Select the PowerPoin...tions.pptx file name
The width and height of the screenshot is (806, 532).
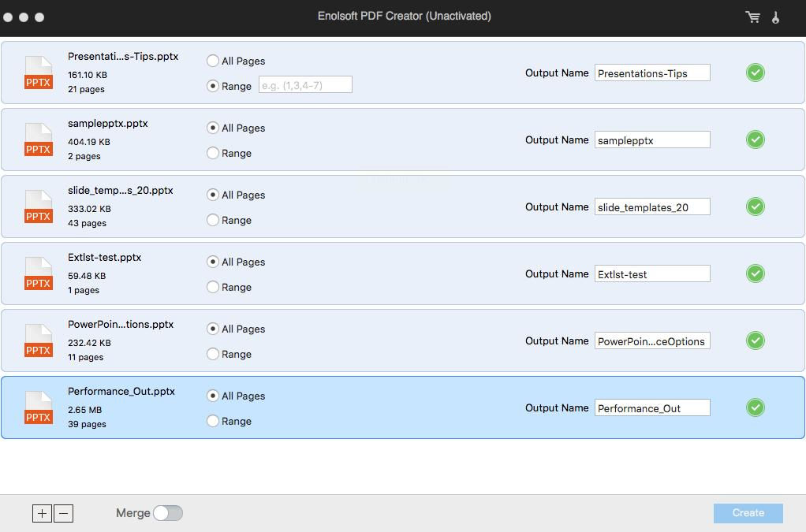pos(121,325)
